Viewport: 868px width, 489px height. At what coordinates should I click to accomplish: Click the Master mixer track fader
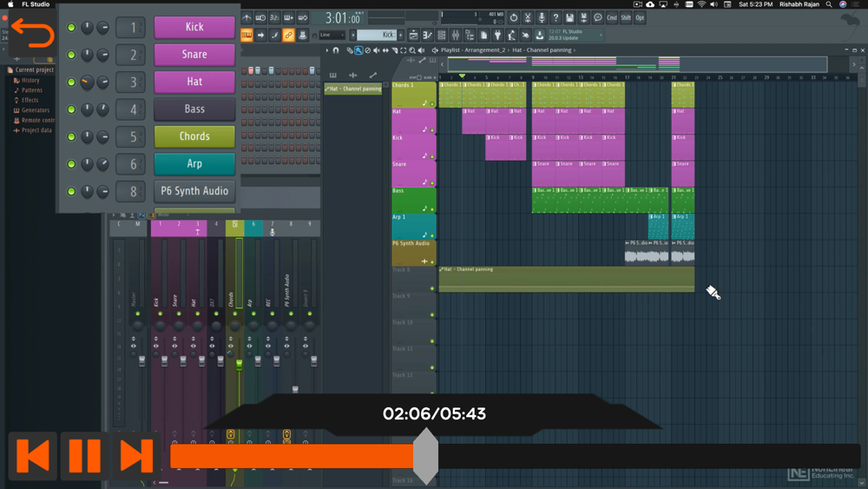141,361
